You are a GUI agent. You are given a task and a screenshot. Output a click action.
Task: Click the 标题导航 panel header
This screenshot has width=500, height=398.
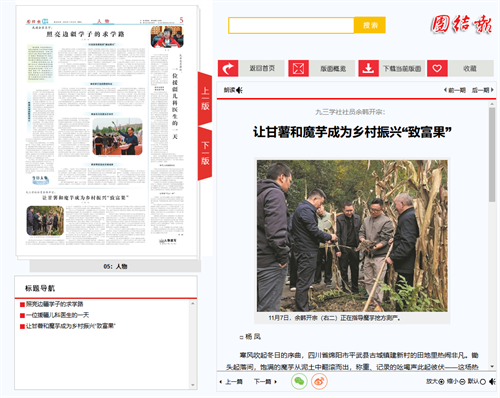click(x=40, y=288)
